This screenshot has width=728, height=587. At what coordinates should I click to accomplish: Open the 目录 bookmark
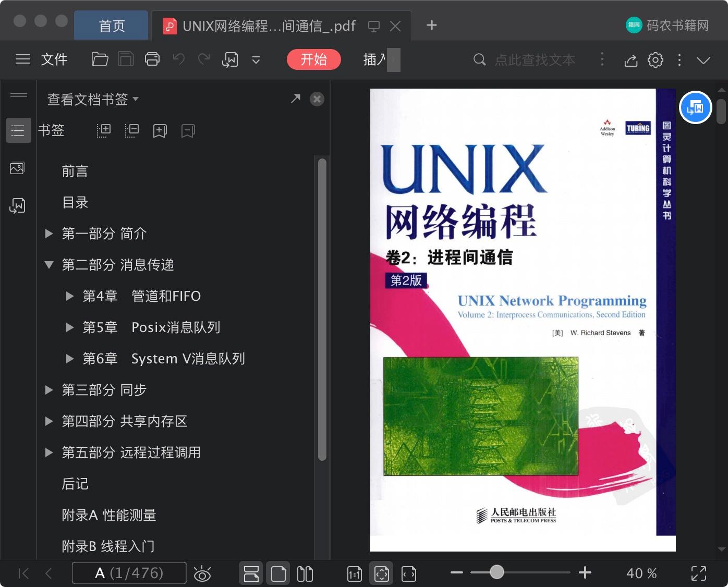click(75, 202)
